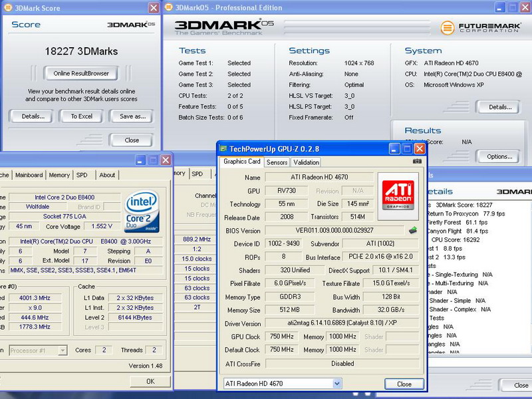Click the Memory Size 512 MB field
The height and width of the screenshot is (399, 532).
[289, 310]
